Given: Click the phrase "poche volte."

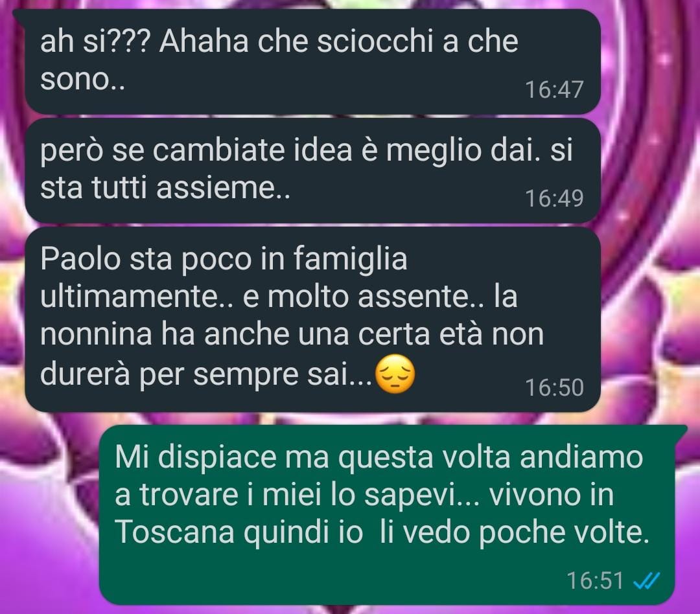Looking at the screenshot, I should (x=564, y=532).
